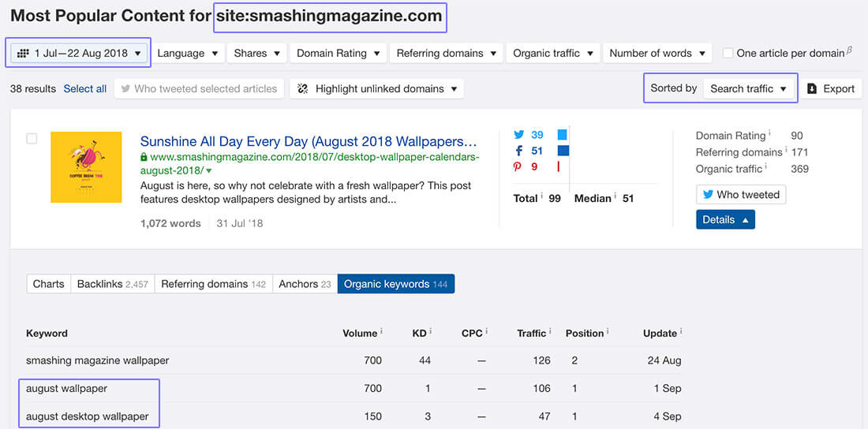Click the calendar icon in date range
Screen dimensions: 868x429
(23, 54)
